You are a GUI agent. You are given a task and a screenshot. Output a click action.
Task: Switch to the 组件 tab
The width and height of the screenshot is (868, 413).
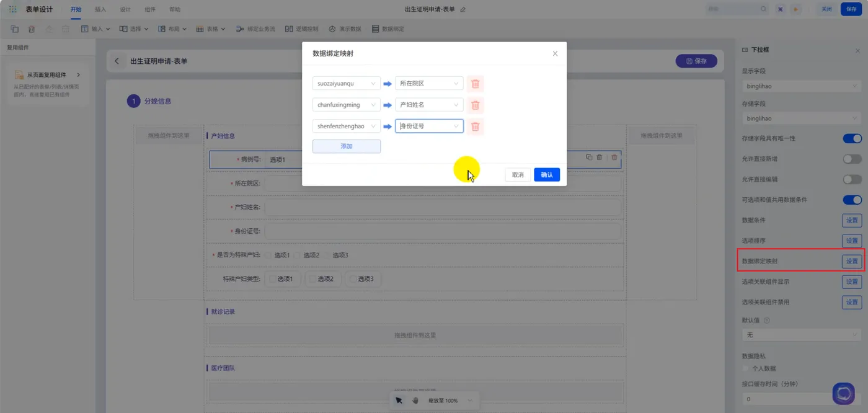[150, 9]
